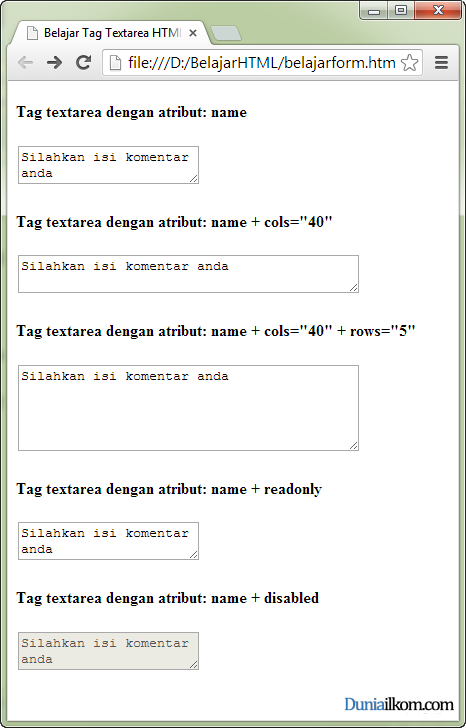The image size is (466, 728).
Task: Click into the first textarea under the name heading
Action: [x=109, y=165]
